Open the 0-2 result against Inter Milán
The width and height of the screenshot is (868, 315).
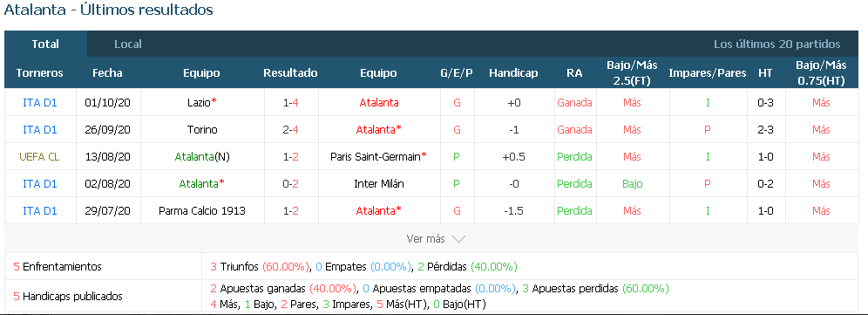point(290,183)
